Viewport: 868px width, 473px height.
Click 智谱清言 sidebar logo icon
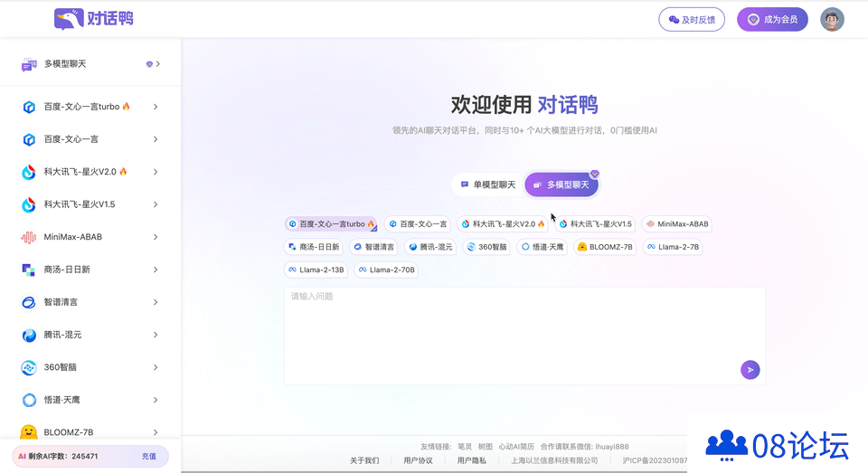tap(29, 302)
